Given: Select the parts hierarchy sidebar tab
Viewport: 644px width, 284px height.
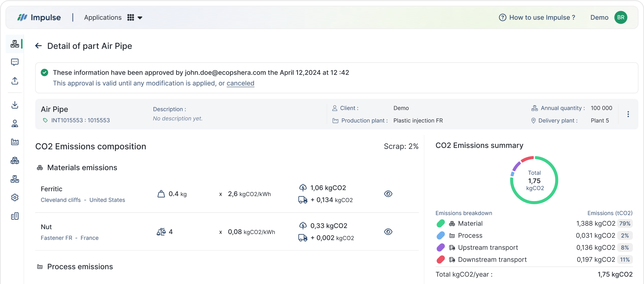Looking at the screenshot, I should (x=15, y=44).
